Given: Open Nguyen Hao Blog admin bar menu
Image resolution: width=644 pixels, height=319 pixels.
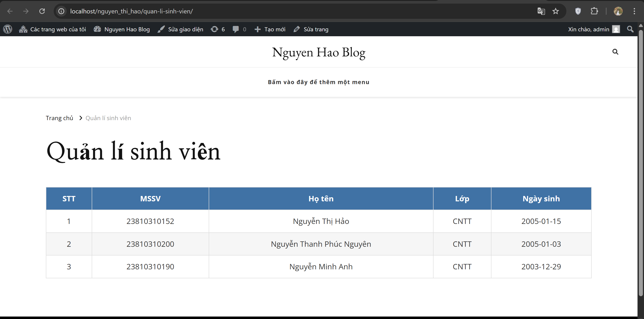Looking at the screenshot, I should tap(122, 29).
